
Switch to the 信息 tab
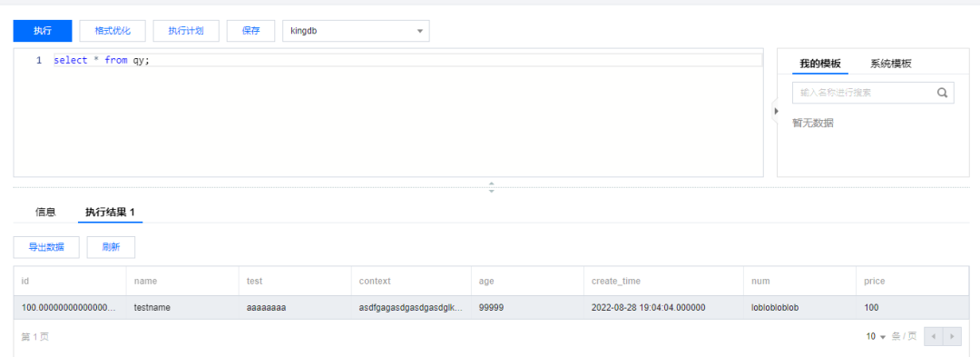pyautogui.click(x=45, y=212)
